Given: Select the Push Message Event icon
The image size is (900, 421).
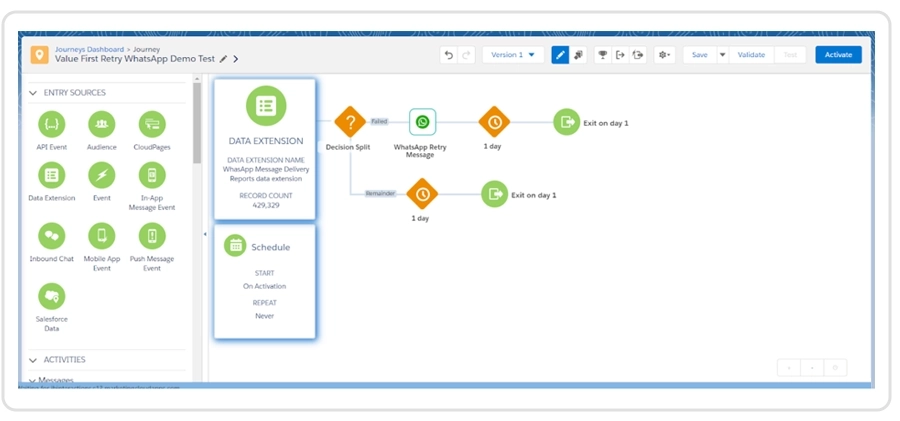Looking at the screenshot, I should click(152, 236).
